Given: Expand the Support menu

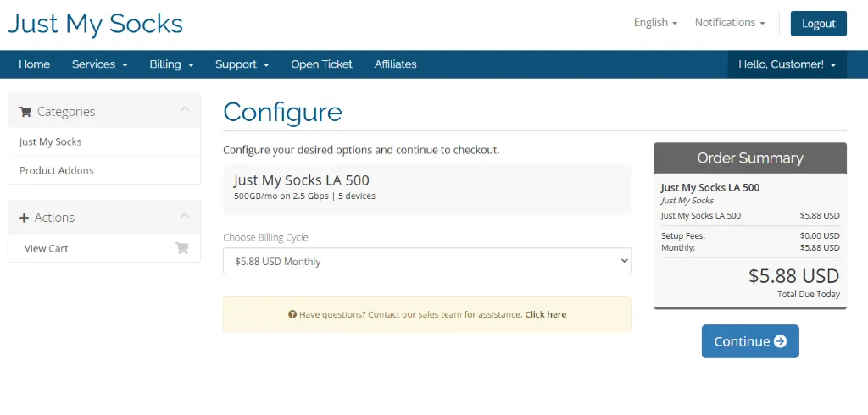Looking at the screenshot, I should pos(242,64).
